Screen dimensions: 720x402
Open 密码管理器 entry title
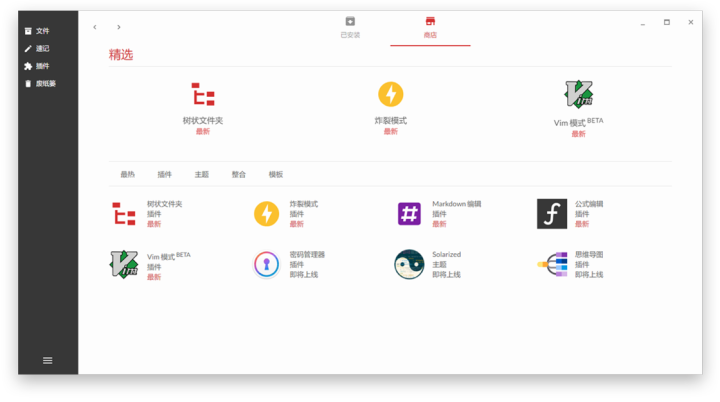pyautogui.click(x=307, y=255)
